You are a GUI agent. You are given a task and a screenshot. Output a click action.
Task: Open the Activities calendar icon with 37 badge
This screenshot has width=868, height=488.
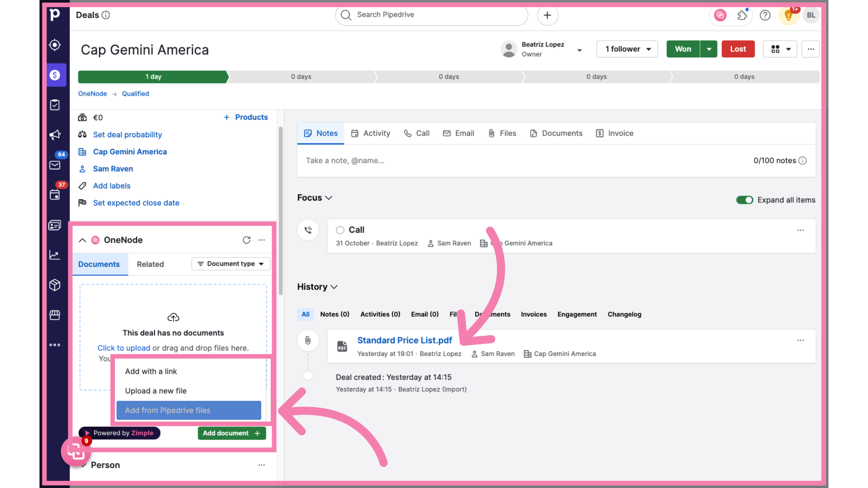[x=55, y=195]
